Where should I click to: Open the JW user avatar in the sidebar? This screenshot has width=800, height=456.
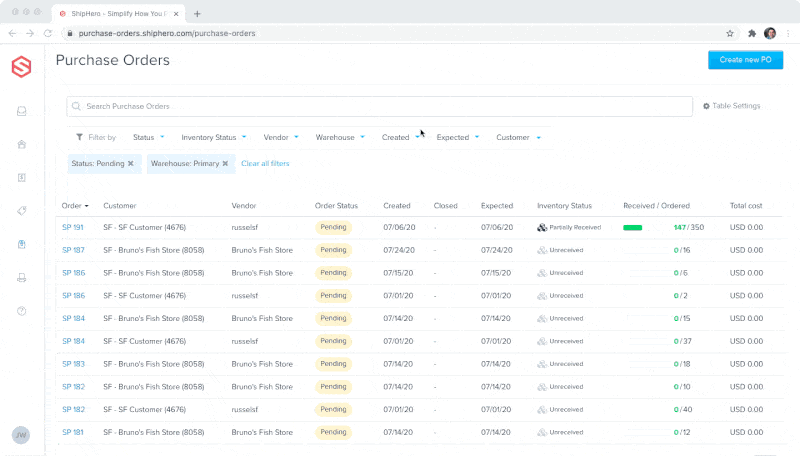[x=21, y=435]
